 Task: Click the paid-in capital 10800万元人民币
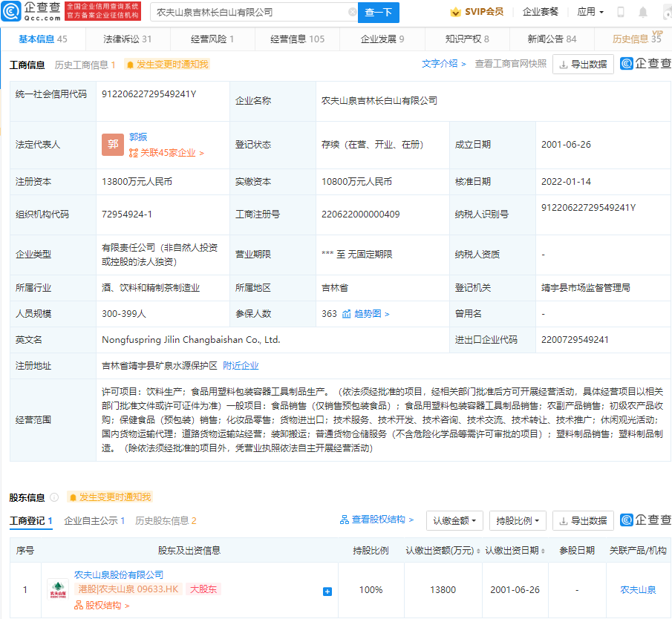pyautogui.click(x=356, y=182)
